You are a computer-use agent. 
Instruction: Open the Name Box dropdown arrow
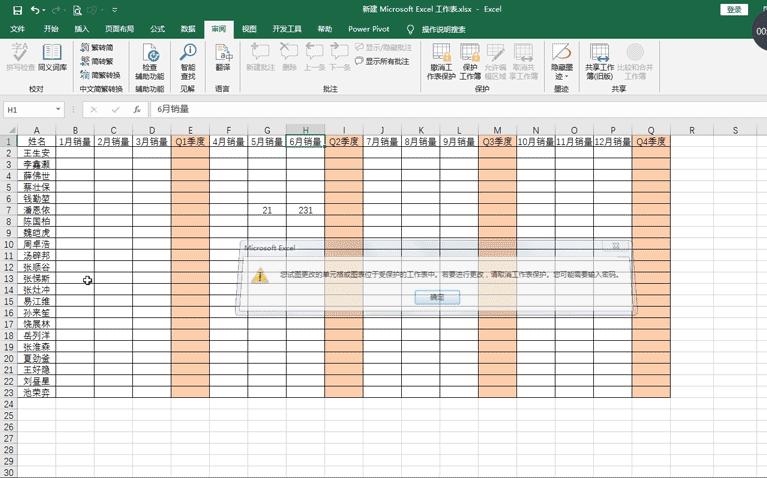pos(60,110)
